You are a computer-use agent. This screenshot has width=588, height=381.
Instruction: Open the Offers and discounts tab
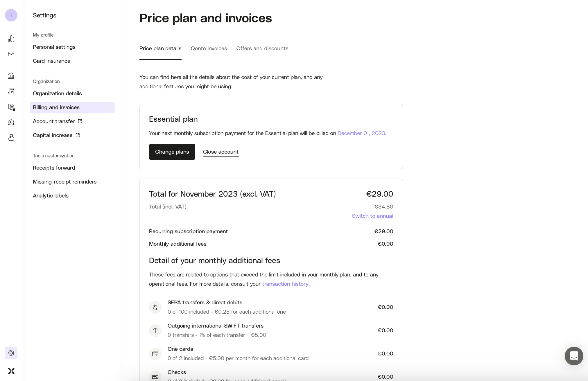click(x=262, y=48)
